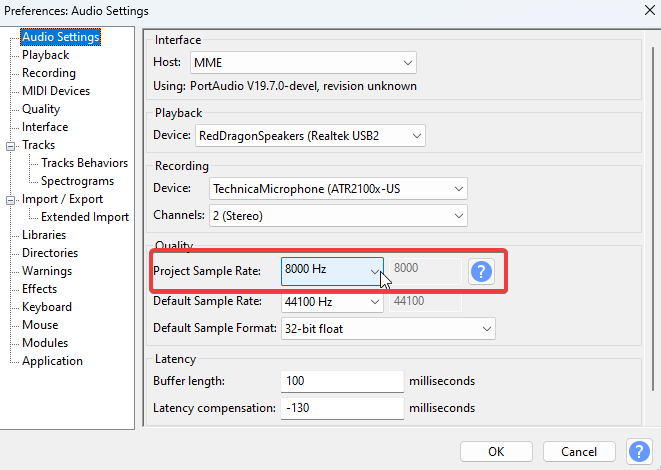Click the Latency compensation input field
This screenshot has height=470, width=661.
[x=342, y=408]
